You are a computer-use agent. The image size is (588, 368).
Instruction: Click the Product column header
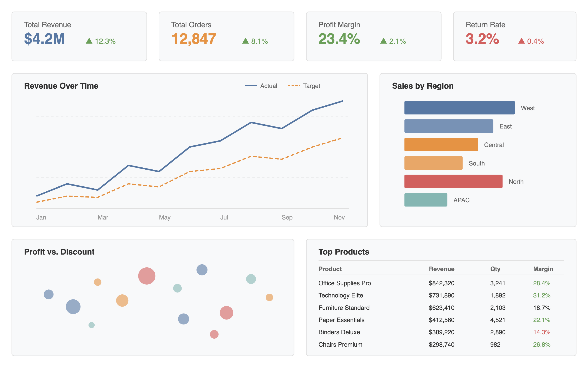pyautogui.click(x=330, y=269)
